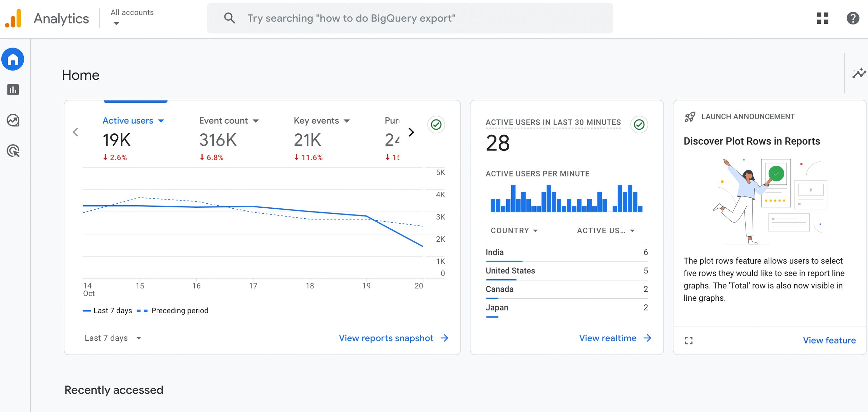This screenshot has width=868, height=412.
Task: Open the Advertising sidebar icon
Action: tap(13, 151)
